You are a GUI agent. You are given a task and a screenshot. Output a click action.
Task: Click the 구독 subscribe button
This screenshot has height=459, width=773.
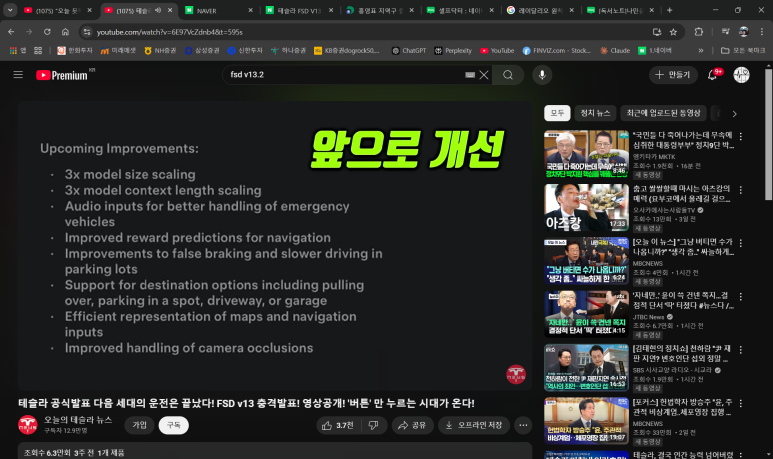(x=174, y=425)
